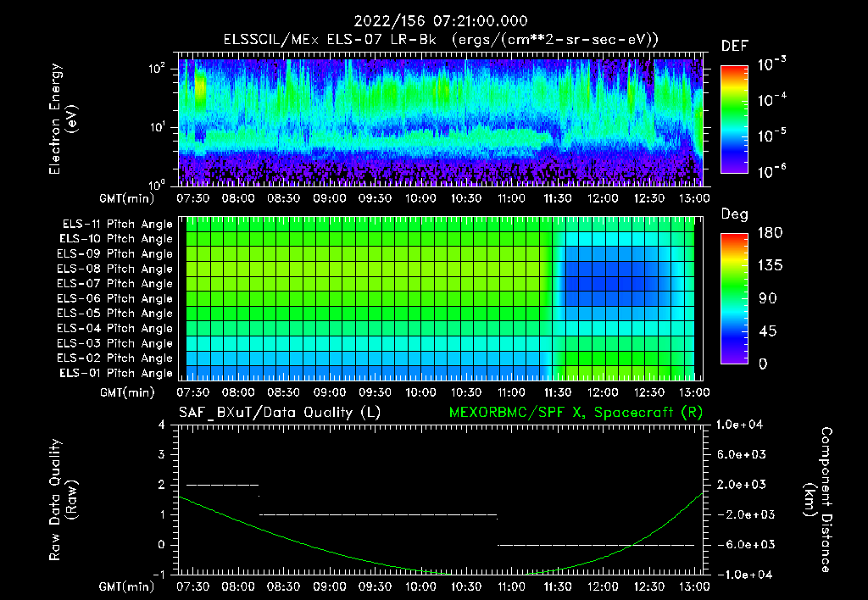Pick the DEF rainbow color scale bar
Image resolution: width=868 pixels, height=600 pixels.
click(x=734, y=119)
